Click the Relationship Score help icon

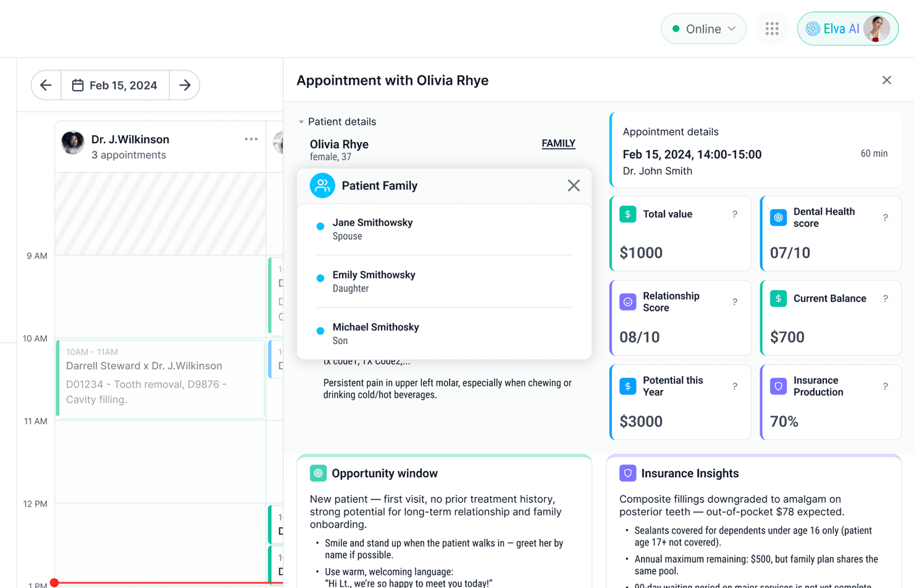[734, 302]
